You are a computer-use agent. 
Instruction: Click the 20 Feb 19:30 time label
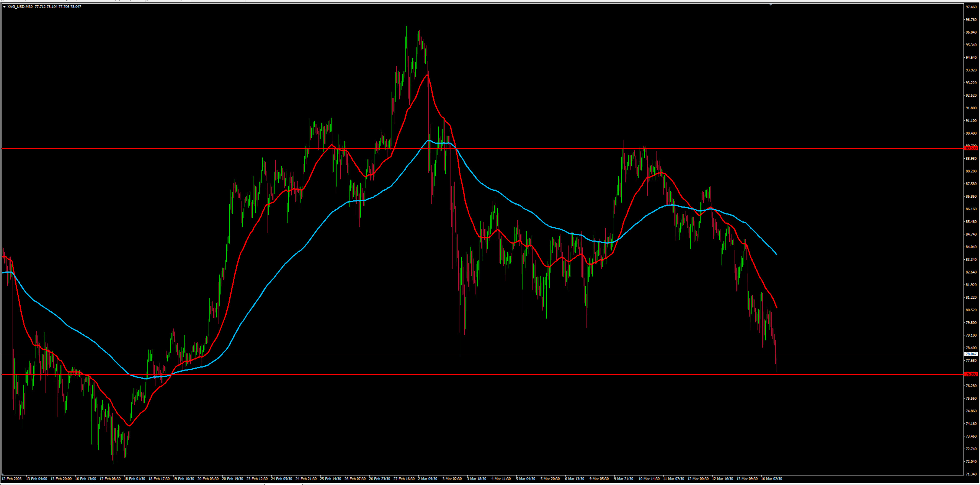coord(232,479)
